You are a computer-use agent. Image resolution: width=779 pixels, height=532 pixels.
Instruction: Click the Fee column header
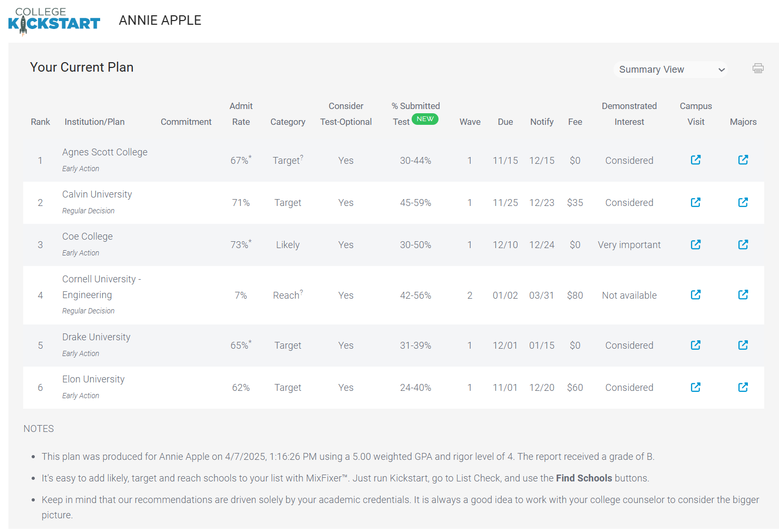[575, 122]
